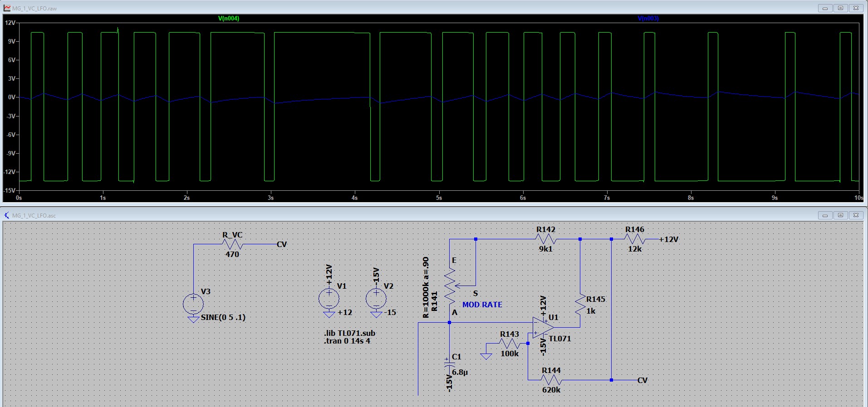Image resolution: width=868 pixels, height=407 pixels.
Task: Click the V(n004) green trace label
Action: click(228, 19)
